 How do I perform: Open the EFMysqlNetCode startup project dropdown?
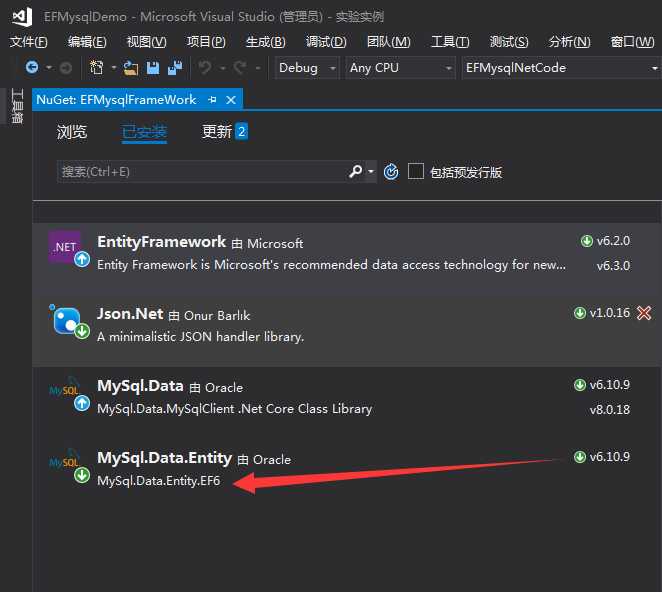tap(562, 68)
